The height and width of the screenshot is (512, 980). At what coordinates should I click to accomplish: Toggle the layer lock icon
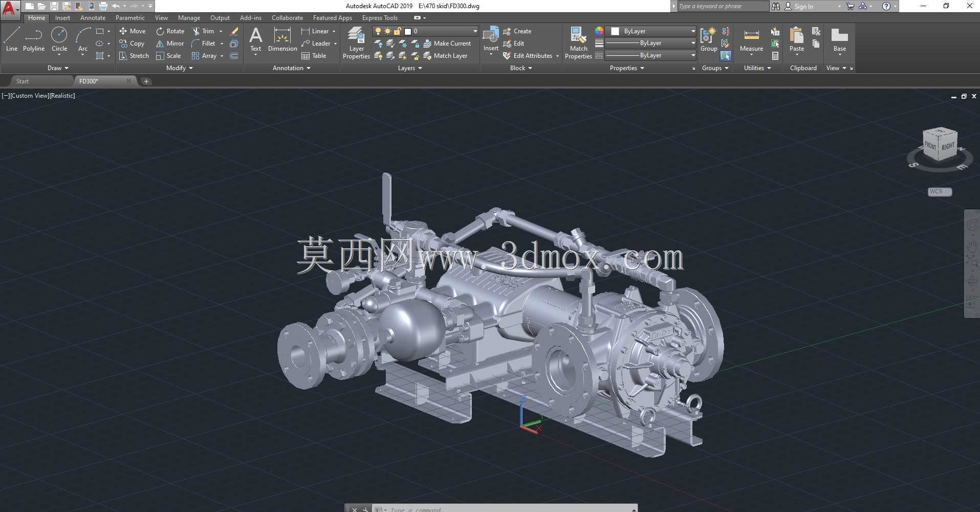(397, 31)
